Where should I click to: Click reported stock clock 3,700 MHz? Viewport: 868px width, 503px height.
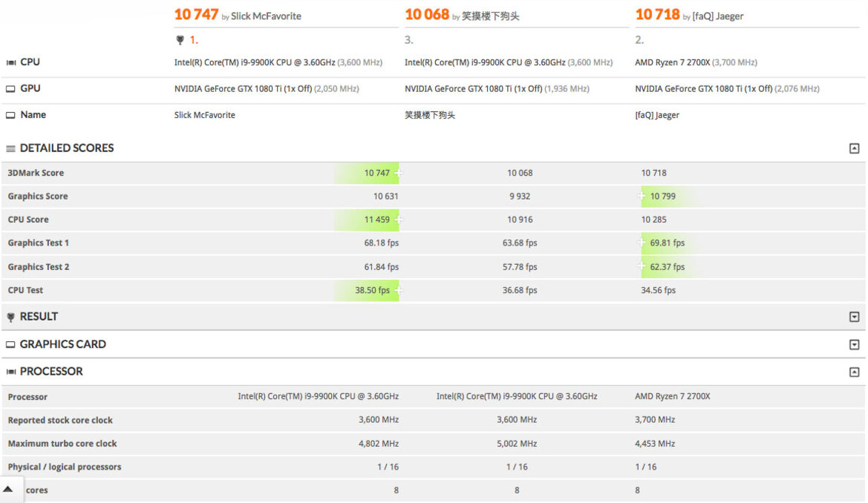click(x=655, y=420)
